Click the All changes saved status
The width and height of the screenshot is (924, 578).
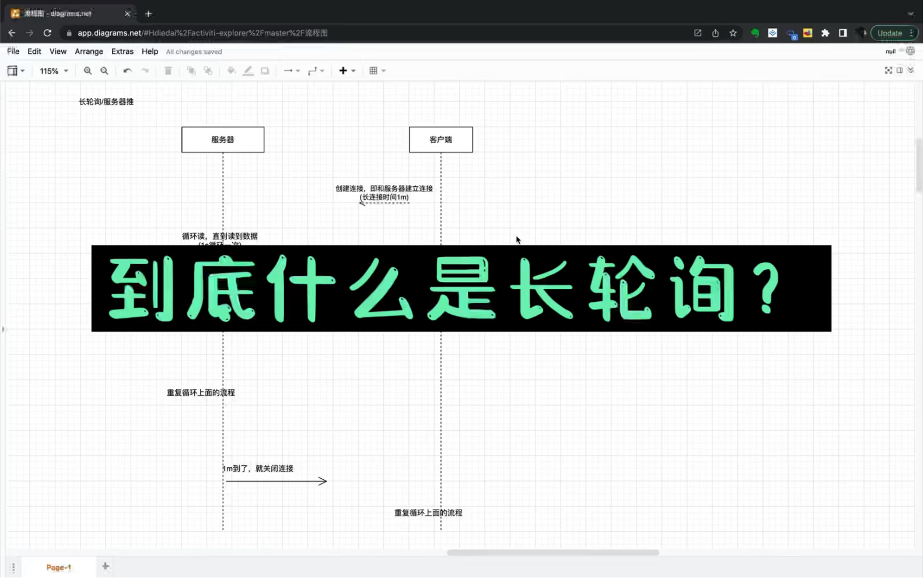[x=194, y=52]
